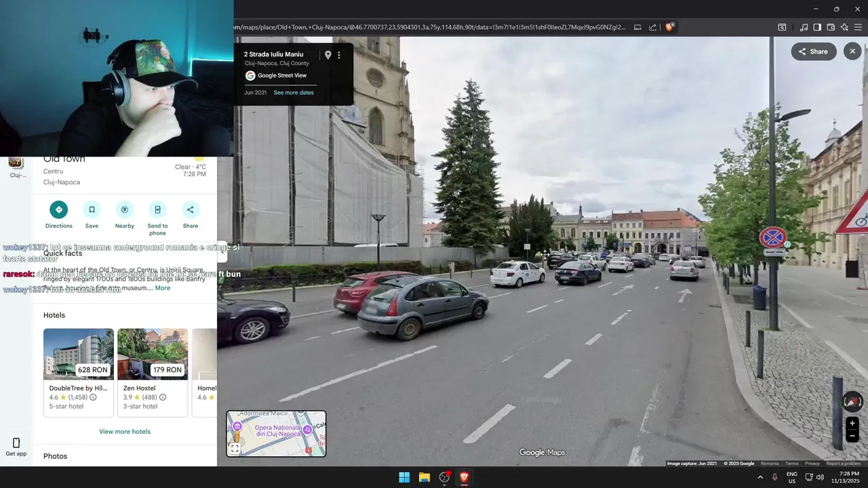The image size is (868, 488).
Task: Click the Hotels section heading
Action: (54, 315)
